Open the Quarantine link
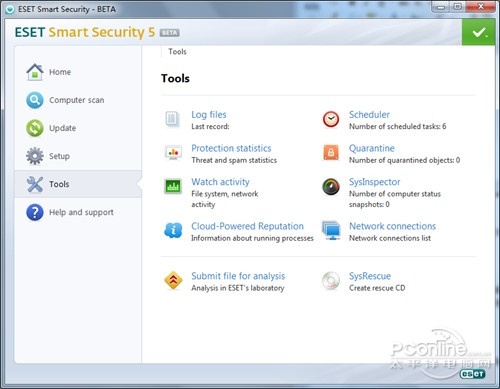This screenshot has width=500, height=389. [372, 148]
